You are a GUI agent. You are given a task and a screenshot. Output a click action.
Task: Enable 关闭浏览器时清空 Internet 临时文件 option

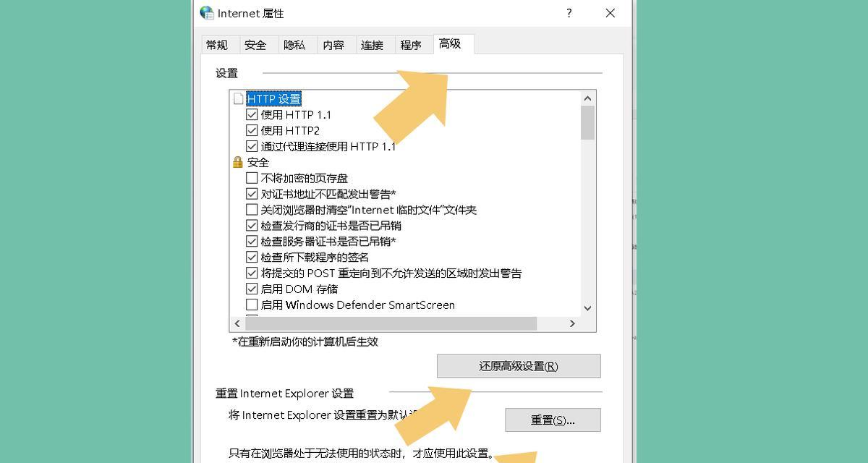252,210
